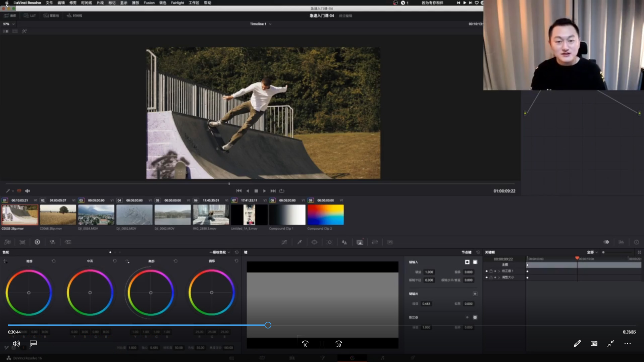Screen dimensions: 644x362
Task: Open the Tracker palette icon
Action: (x=329, y=242)
